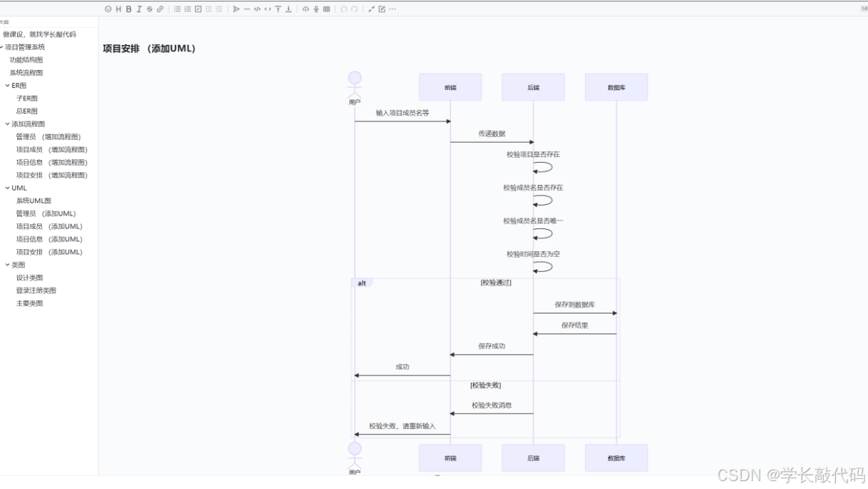Toggle bold formatting
868x489 pixels.
pyautogui.click(x=129, y=9)
